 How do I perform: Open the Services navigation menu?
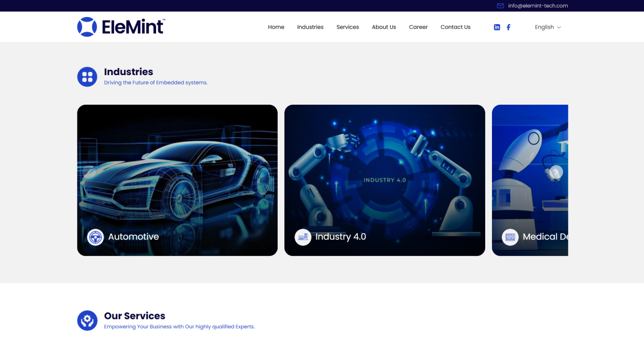pyautogui.click(x=347, y=27)
